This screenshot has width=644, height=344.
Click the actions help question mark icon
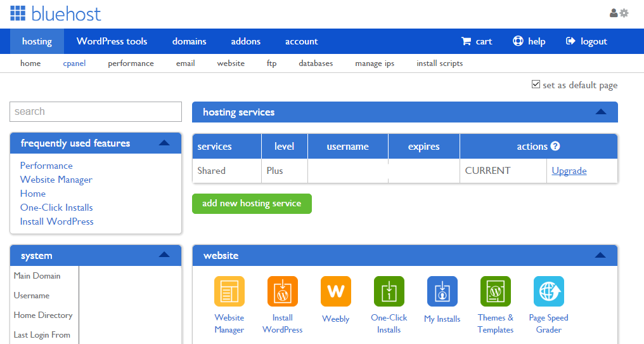pyautogui.click(x=555, y=146)
